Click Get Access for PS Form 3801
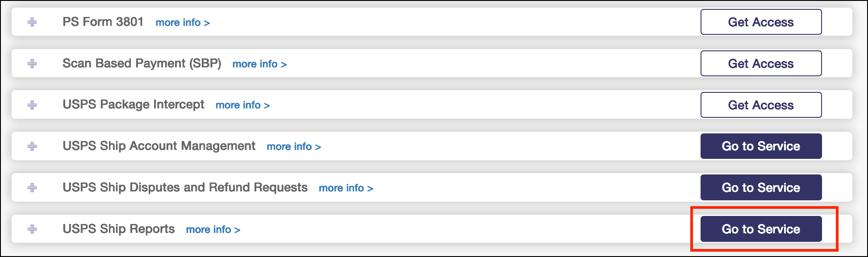This screenshot has height=257, width=868. [x=761, y=22]
